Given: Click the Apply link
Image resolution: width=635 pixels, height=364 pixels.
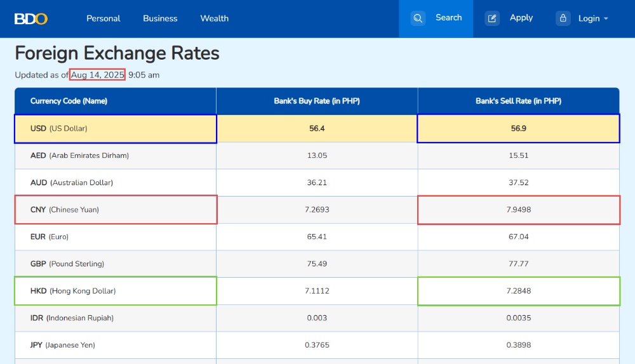Looking at the screenshot, I should pos(521,18).
